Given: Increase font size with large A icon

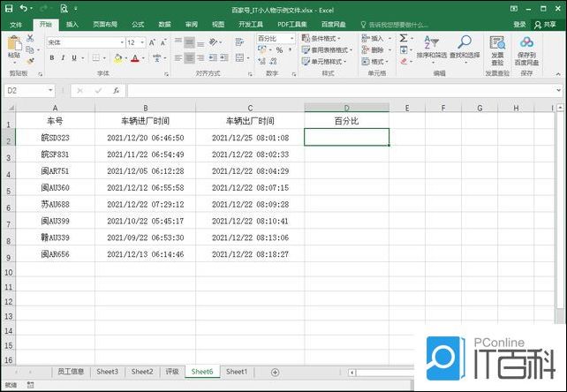Looking at the screenshot, I should (x=152, y=42).
